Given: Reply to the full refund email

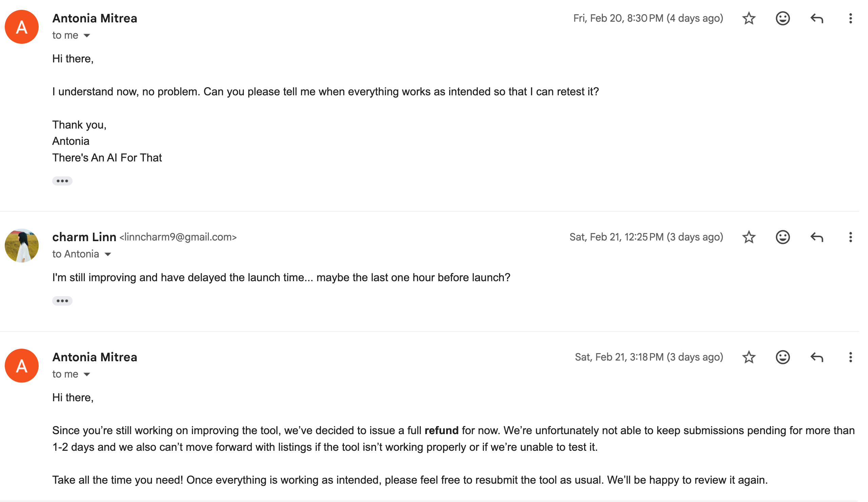Looking at the screenshot, I should [x=816, y=357].
